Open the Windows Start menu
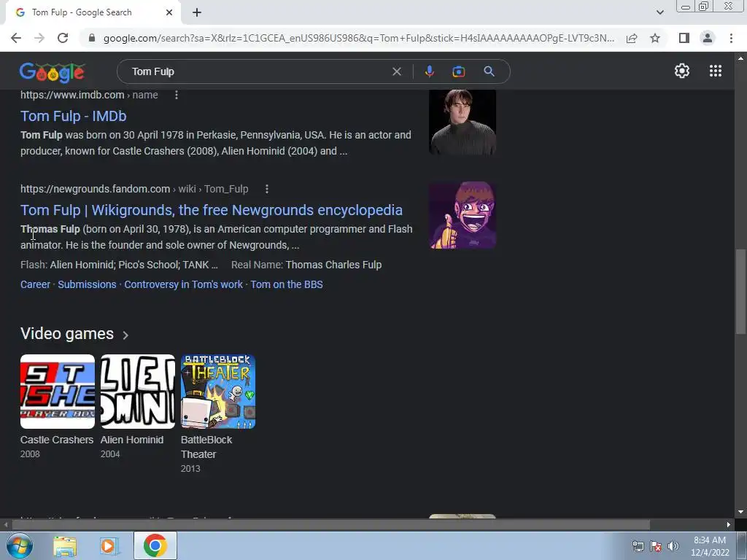The image size is (747, 560). pyautogui.click(x=19, y=545)
